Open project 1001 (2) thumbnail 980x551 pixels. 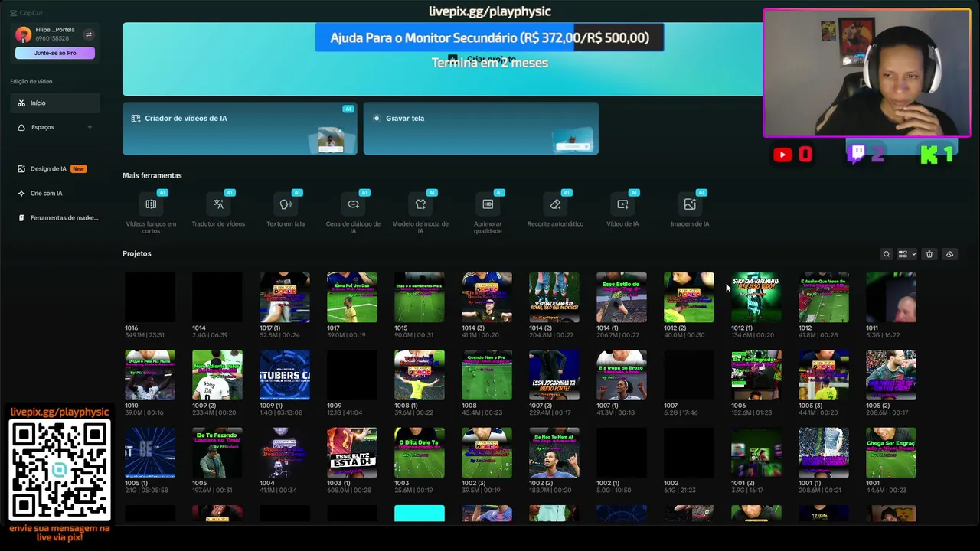(756, 452)
